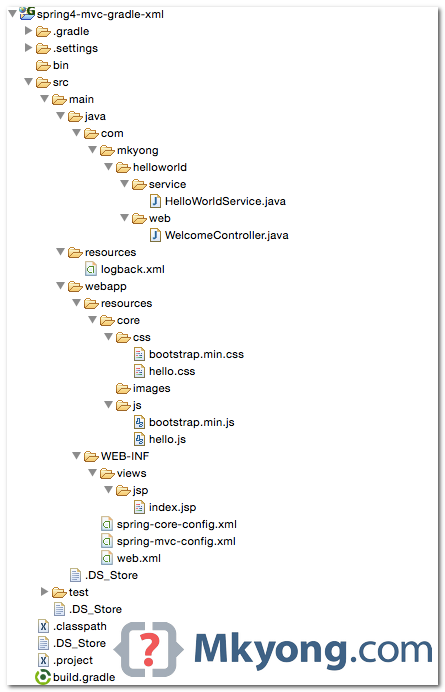The image size is (445, 692).
Task: Expand the test folder arrow
Action: [45, 591]
